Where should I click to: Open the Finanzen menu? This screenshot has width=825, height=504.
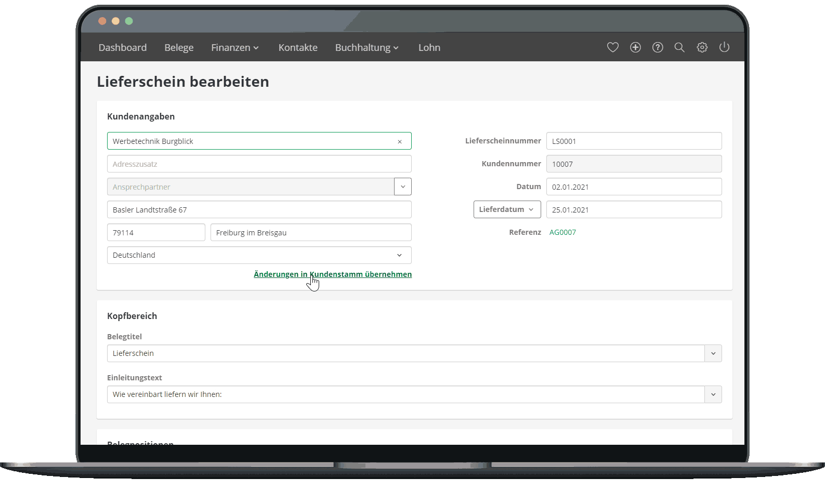(x=234, y=47)
